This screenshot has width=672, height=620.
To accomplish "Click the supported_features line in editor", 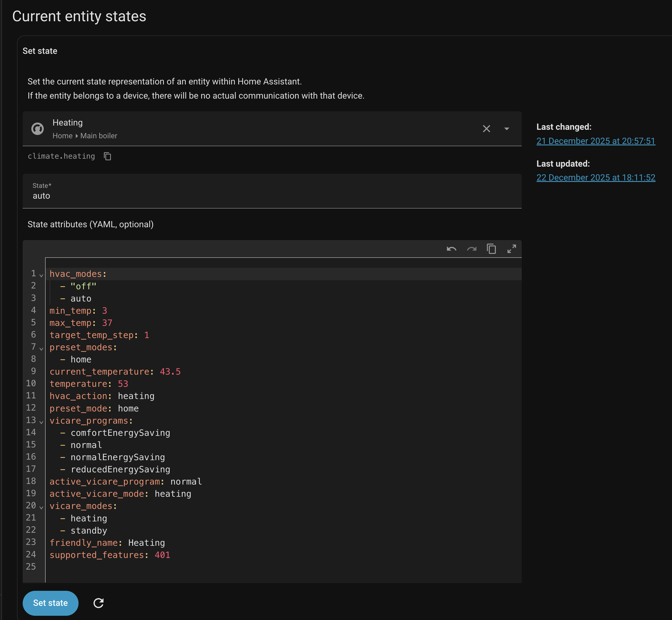I will coord(110,555).
